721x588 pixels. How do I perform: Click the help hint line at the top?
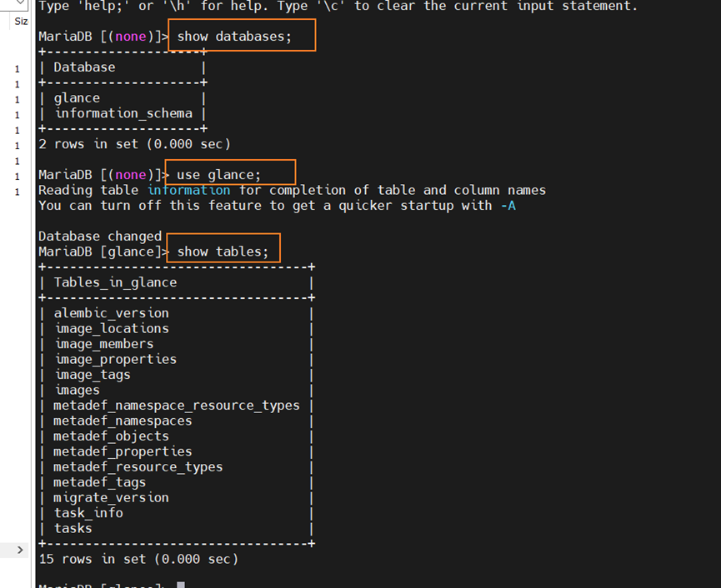coord(338,6)
